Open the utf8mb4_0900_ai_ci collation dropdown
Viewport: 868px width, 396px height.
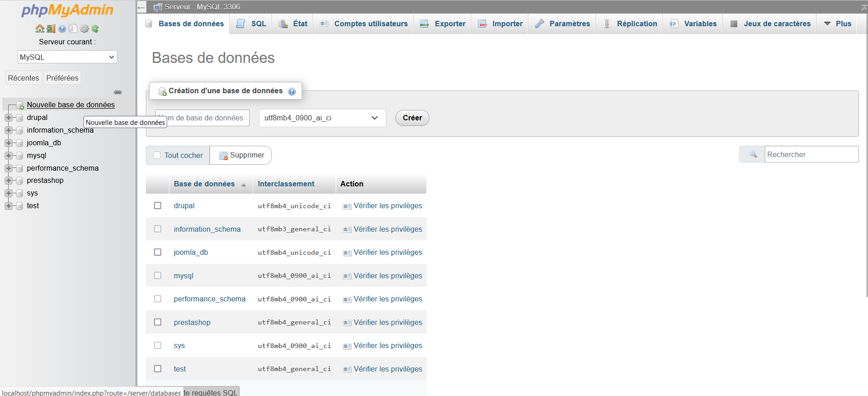pos(322,118)
